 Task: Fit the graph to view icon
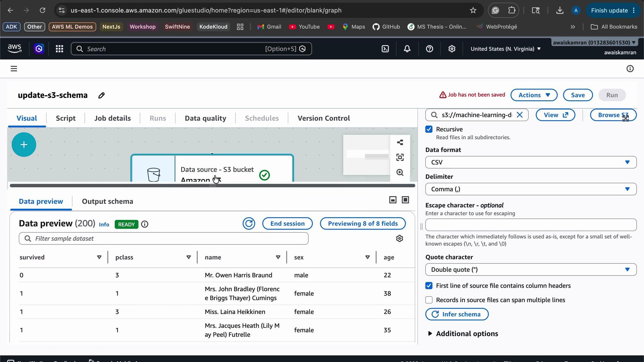(400, 157)
